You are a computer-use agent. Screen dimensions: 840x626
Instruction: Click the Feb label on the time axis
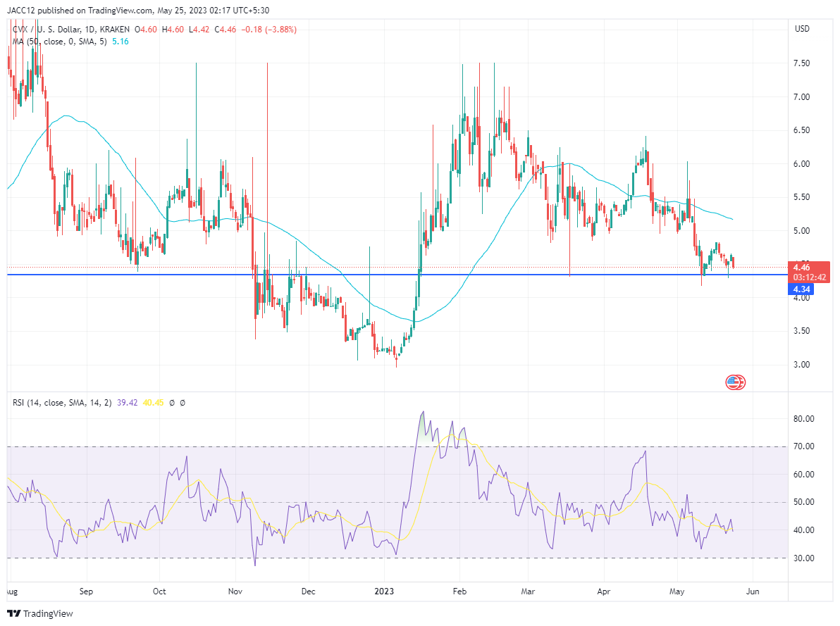tap(459, 591)
